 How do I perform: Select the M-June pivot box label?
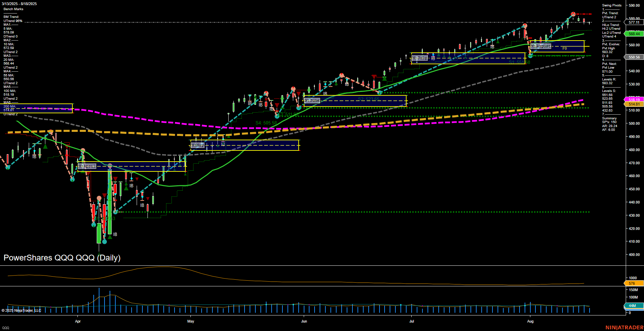[x=312, y=100]
